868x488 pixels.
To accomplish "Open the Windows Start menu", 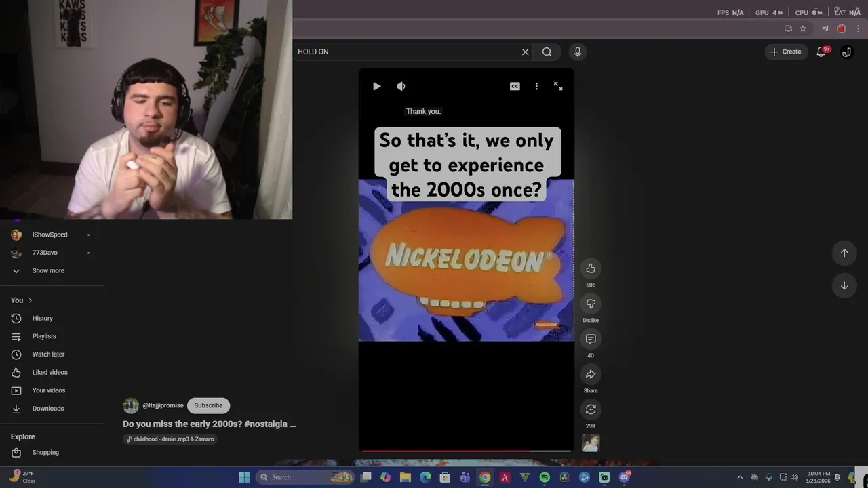I will click(244, 477).
